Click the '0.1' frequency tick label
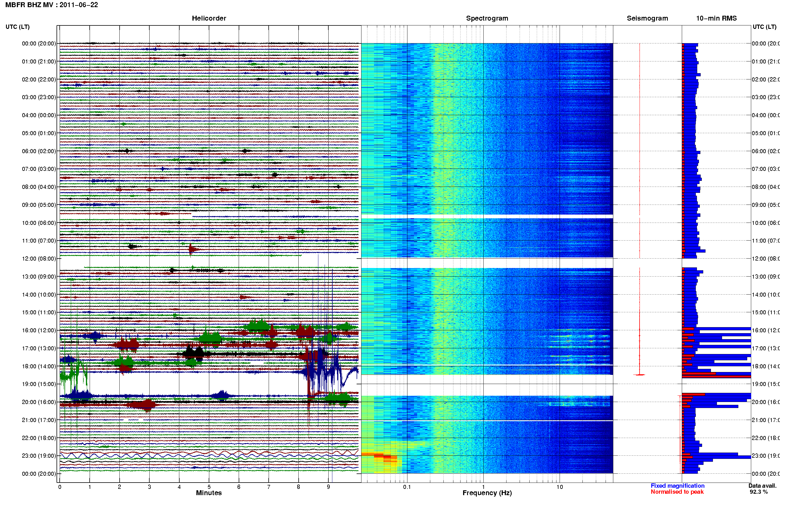 [407, 487]
